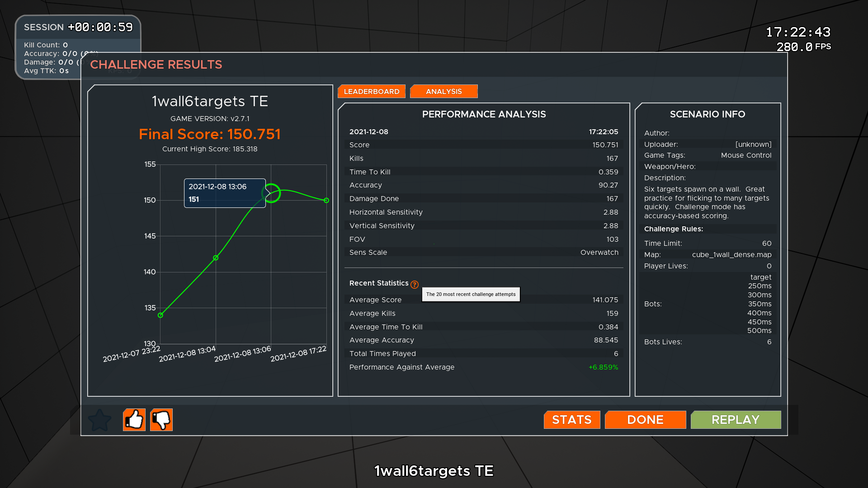The image size is (868, 488).
Task: Click the Current High Score 185.318 text
Action: (210, 149)
